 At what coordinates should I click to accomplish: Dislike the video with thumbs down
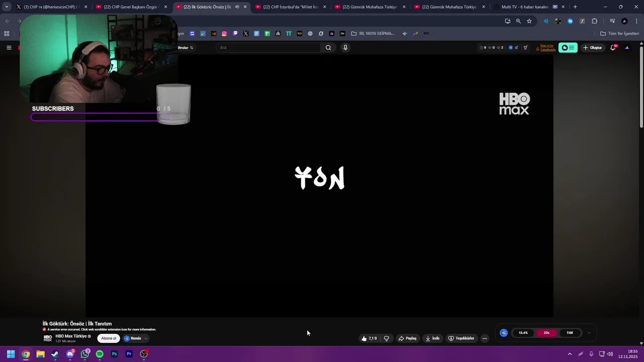[386, 338]
